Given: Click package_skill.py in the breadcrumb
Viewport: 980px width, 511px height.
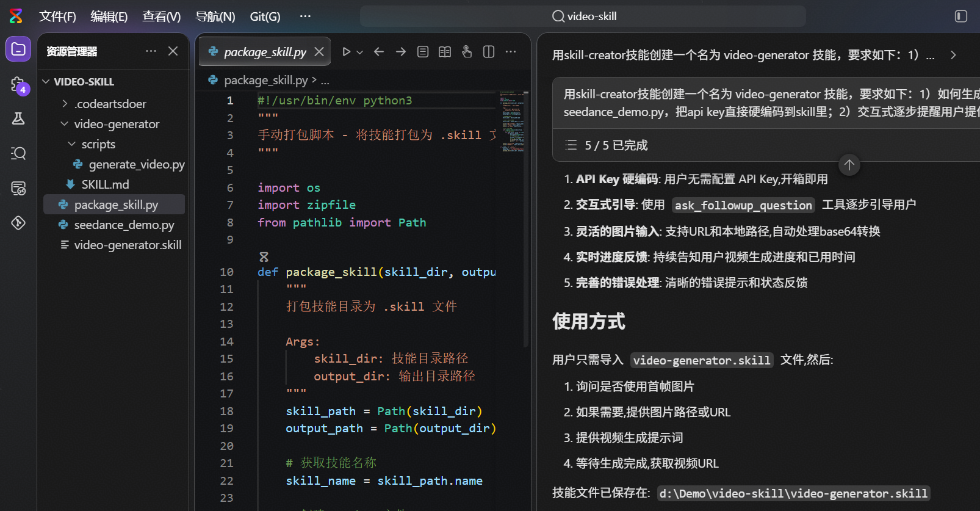Looking at the screenshot, I should (266, 80).
